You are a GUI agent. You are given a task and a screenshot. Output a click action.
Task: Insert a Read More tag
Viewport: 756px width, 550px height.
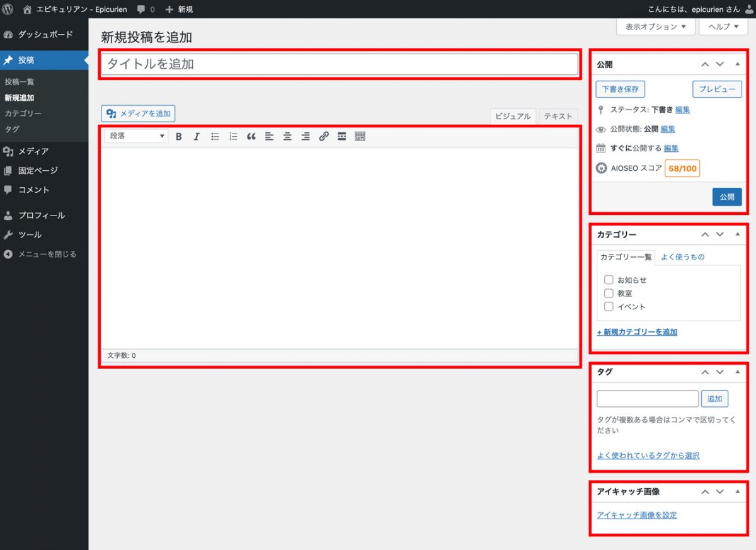[341, 136]
